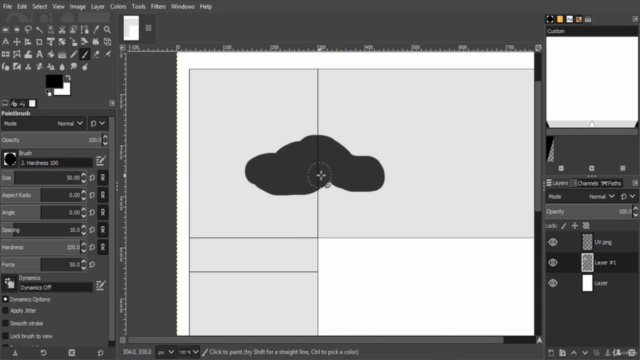The image size is (640, 360).
Task: Click the white background color swatch
Action: coord(66,90)
